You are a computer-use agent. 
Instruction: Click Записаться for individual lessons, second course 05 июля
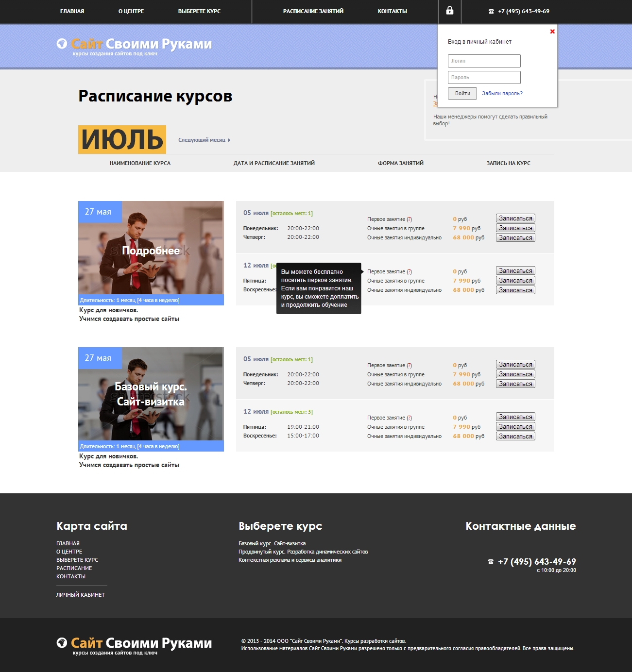(x=515, y=384)
